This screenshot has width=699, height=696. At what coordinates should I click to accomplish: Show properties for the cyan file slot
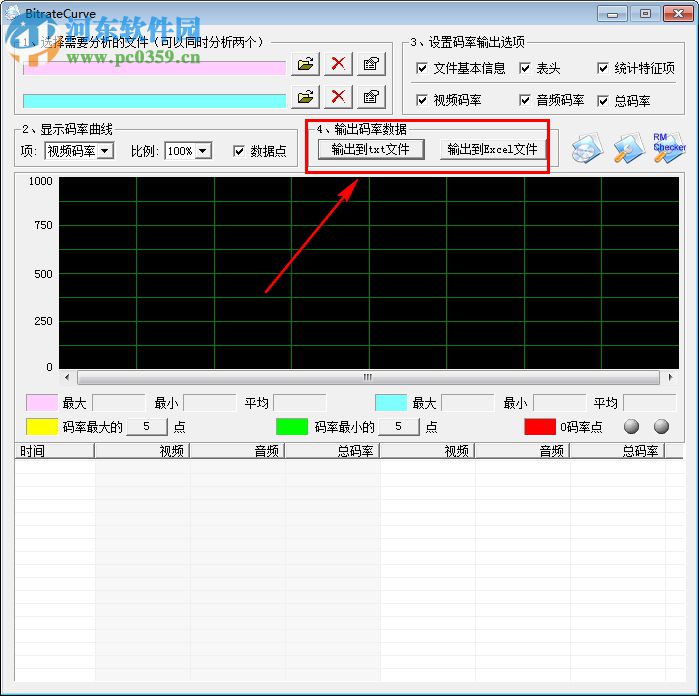[371, 97]
